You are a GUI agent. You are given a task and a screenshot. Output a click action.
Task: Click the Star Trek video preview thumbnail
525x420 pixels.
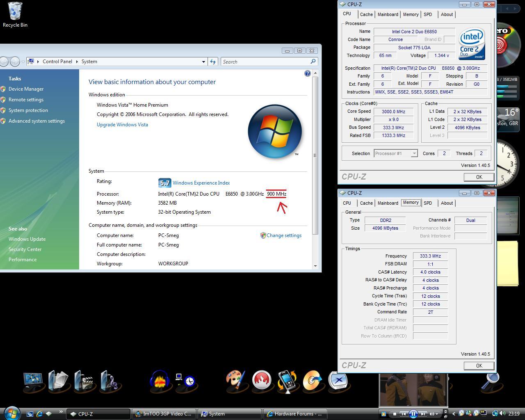(x=413, y=390)
